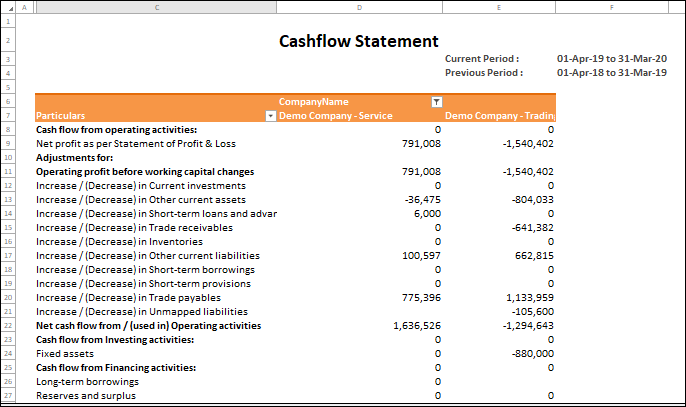
Task: Click the select-all corner of the sheet
Action: pos(10,7)
